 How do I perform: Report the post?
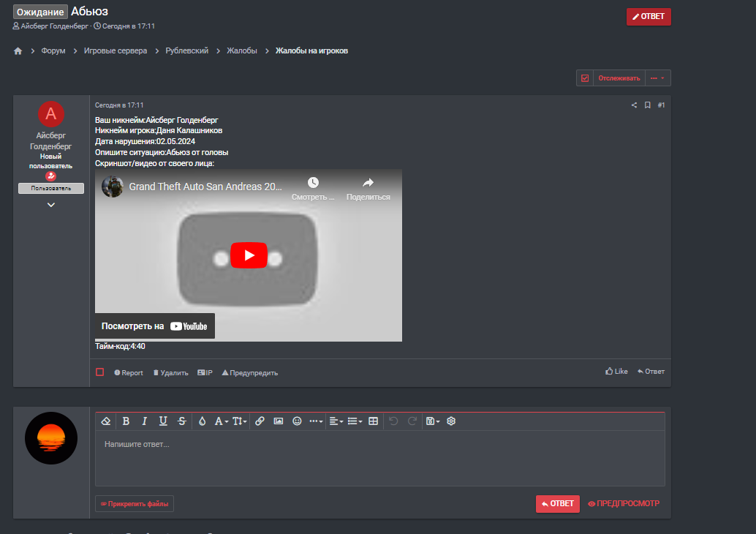[x=128, y=373]
